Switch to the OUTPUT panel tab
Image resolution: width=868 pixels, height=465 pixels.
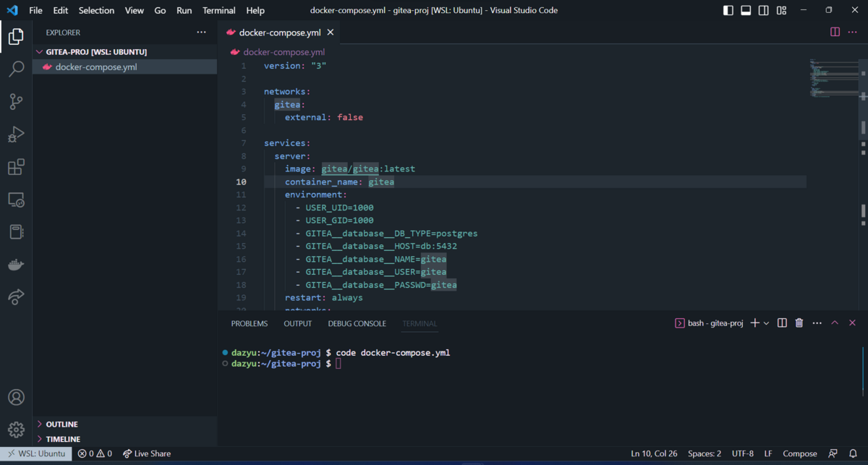(298, 323)
